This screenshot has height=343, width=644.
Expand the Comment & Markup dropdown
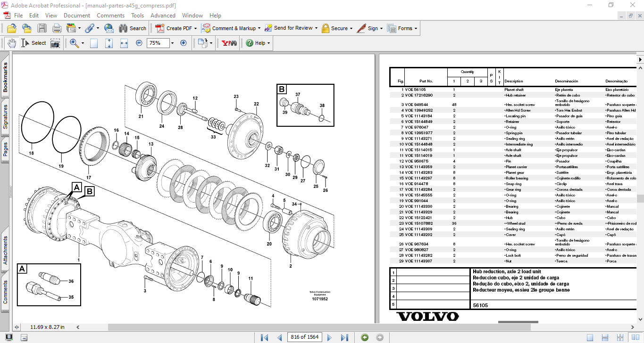[x=259, y=28]
